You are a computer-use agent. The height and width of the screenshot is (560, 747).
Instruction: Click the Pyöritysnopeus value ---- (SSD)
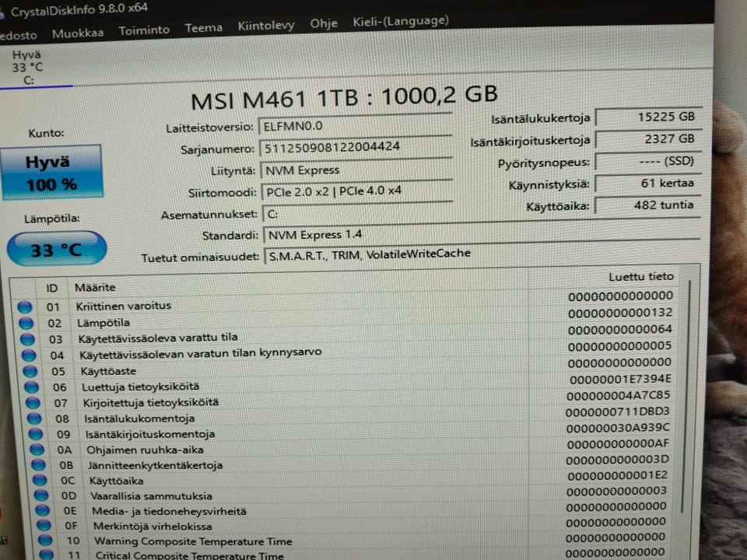[648, 162]
